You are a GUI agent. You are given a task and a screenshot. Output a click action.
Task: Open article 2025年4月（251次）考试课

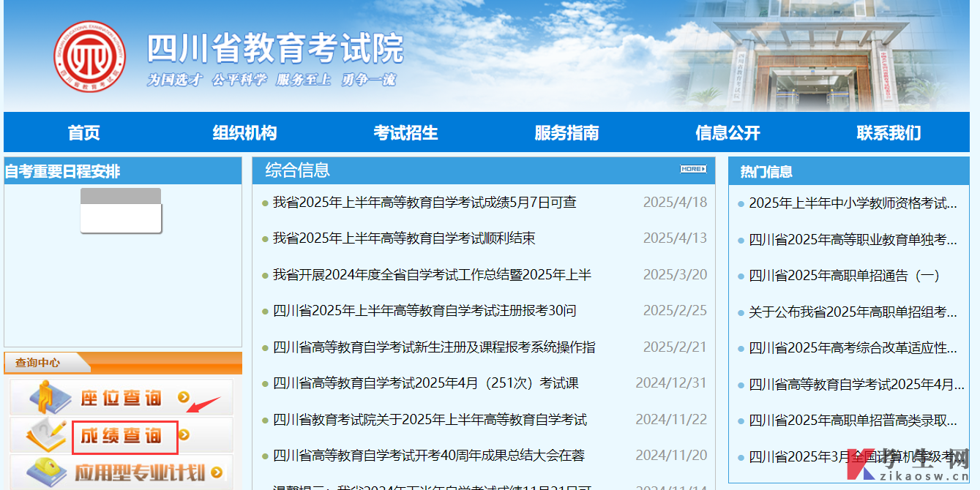(x=426, y=383)
